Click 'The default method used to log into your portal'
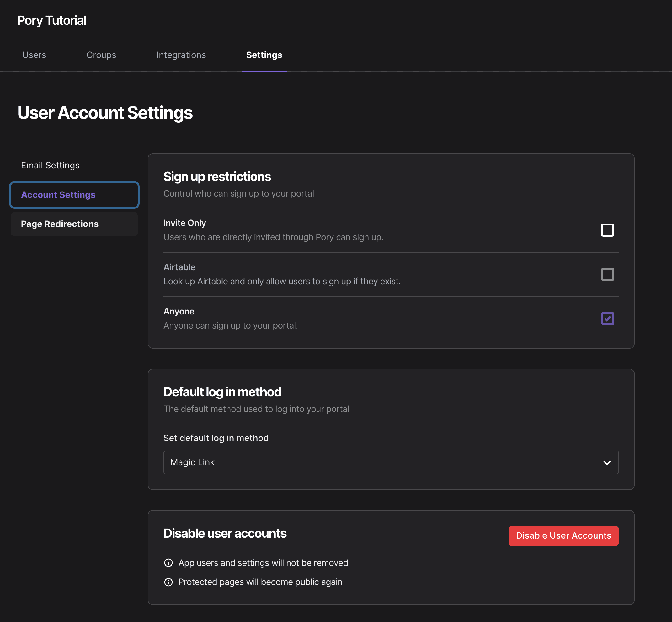Image resolution: width=672 pixels, height=622 pixels. point(256,409)
